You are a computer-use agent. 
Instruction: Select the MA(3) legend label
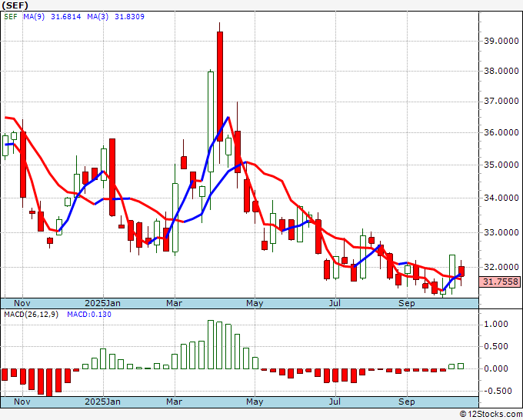(98, 16)
